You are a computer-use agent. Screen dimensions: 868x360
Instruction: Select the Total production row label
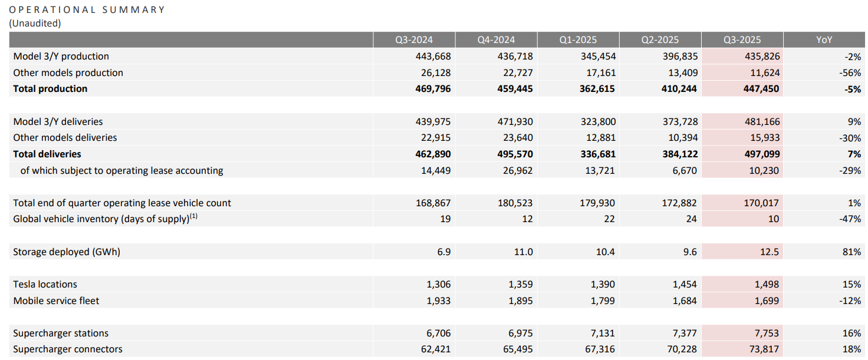point(50,89)
